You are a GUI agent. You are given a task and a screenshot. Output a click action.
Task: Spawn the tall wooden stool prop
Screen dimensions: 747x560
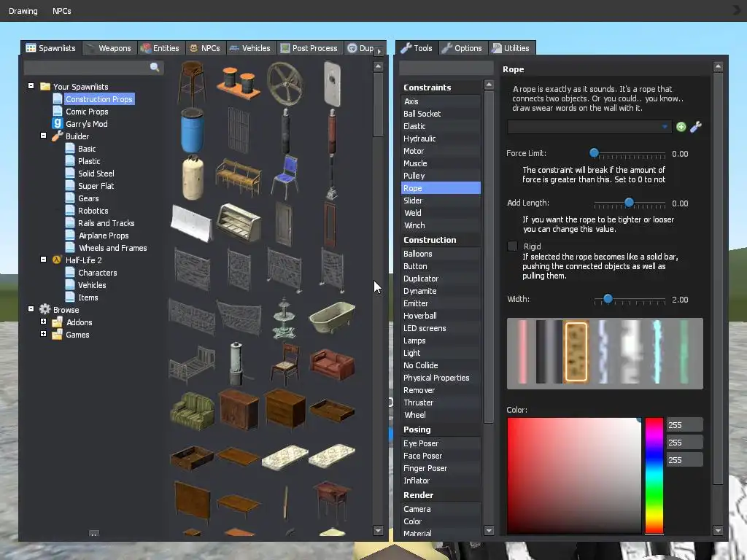coord(192,83)
